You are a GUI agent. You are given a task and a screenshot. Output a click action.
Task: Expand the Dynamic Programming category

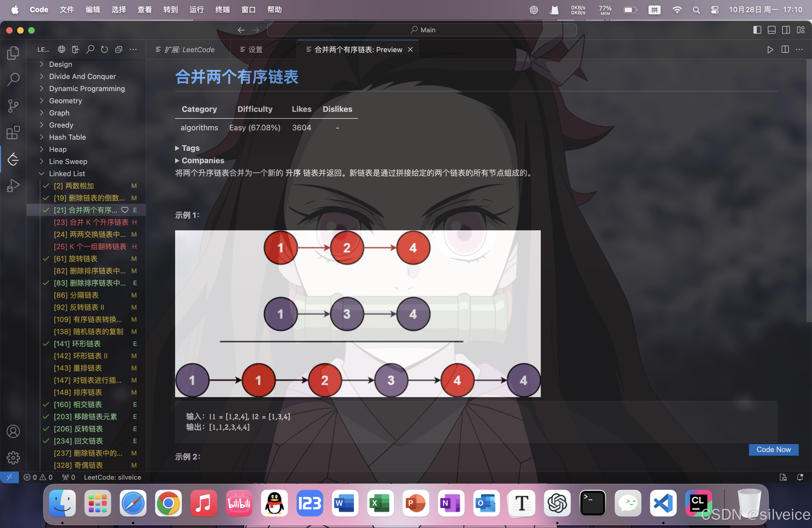(41, 89)
